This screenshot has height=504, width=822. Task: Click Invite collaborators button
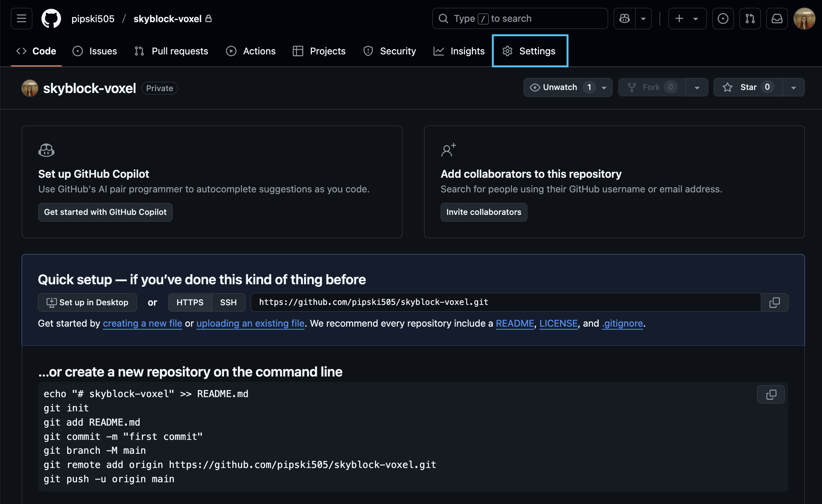pos(484,212)
